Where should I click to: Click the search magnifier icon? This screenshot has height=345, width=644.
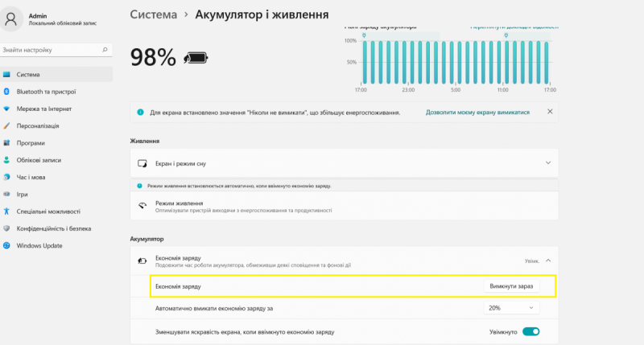105,50
